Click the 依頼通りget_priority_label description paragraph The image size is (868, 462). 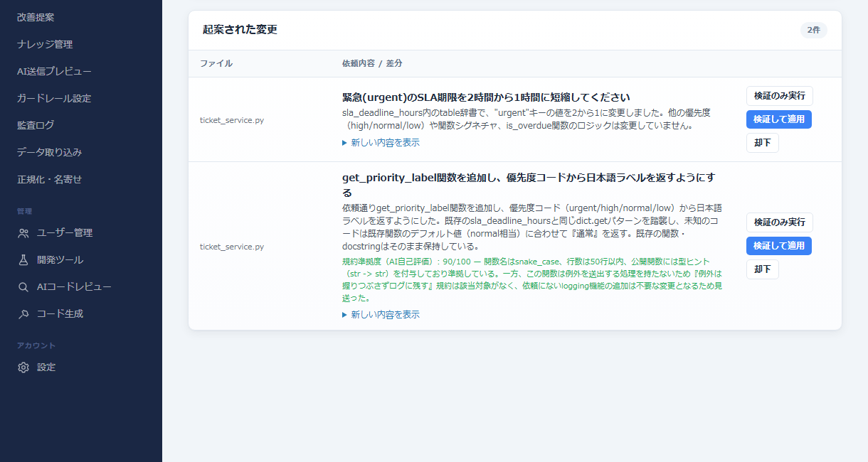[x=532, y=227]
